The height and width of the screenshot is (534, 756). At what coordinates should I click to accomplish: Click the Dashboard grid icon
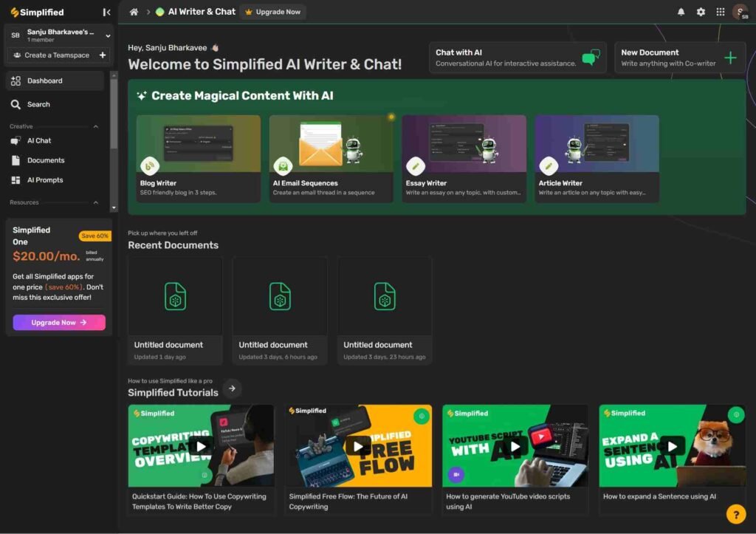coord(16,81)
